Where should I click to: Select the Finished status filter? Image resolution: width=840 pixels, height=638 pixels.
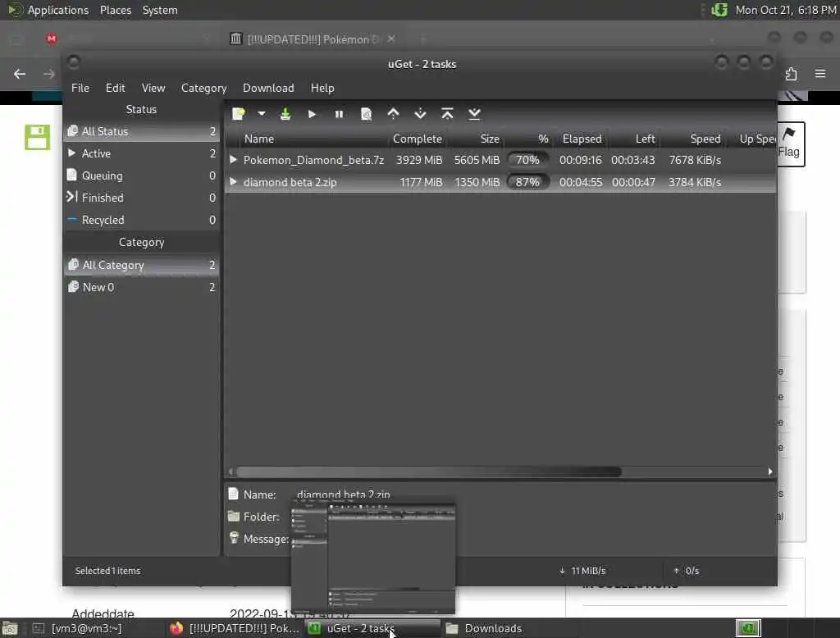coord(141,198)
